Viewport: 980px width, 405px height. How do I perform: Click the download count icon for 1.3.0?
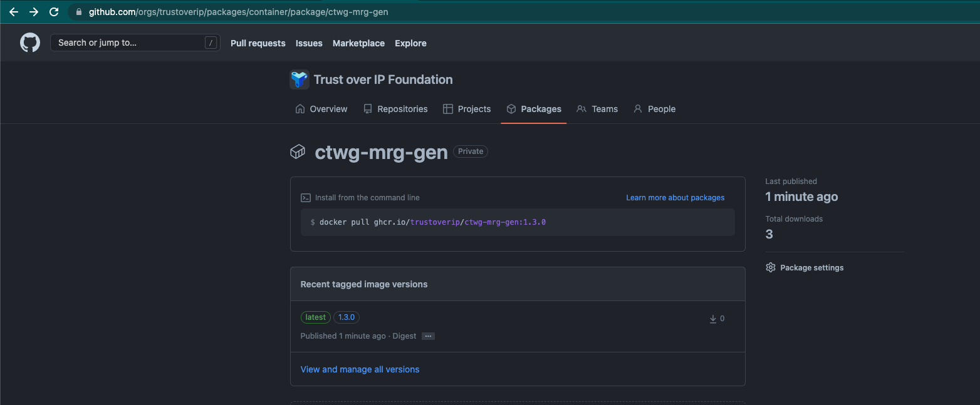coord(713,319)
